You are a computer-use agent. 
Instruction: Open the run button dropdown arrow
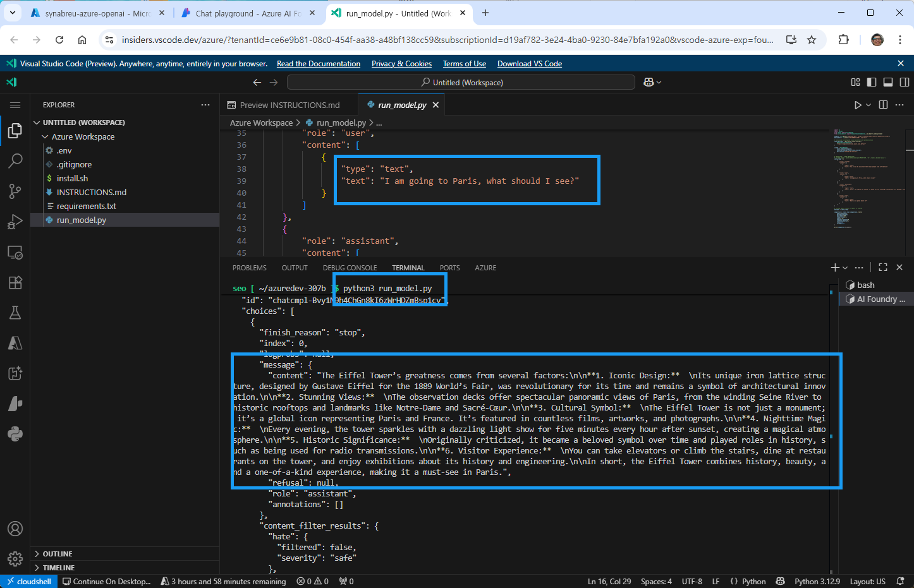868,105
